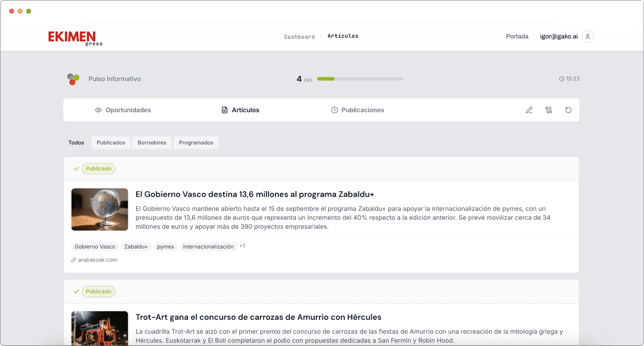Click the checkmark on the Trot-Art article card
Image resolution: width=644 pixels, height=346 pixels.
(76, 292)
